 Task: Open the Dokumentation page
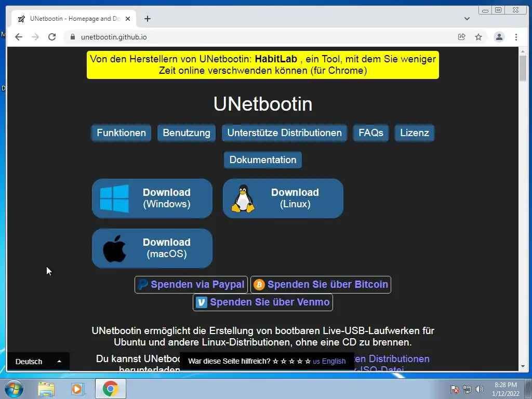click(262, 160)
